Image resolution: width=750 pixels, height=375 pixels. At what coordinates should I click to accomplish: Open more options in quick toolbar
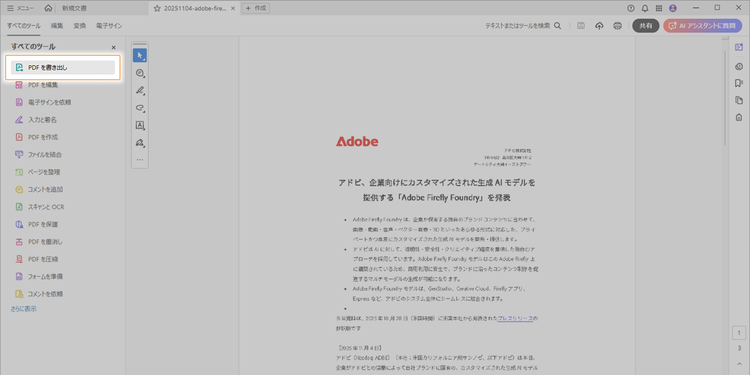[140, 159]
